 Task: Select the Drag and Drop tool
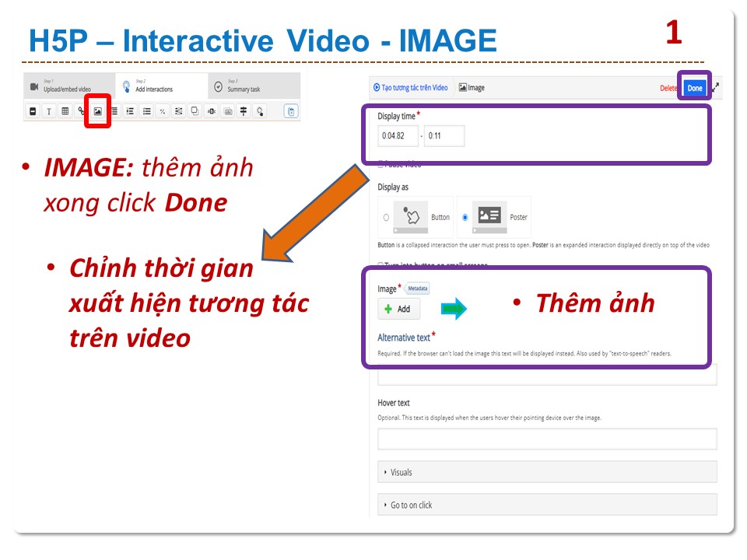pyautogui.click(x=195, y=111)
